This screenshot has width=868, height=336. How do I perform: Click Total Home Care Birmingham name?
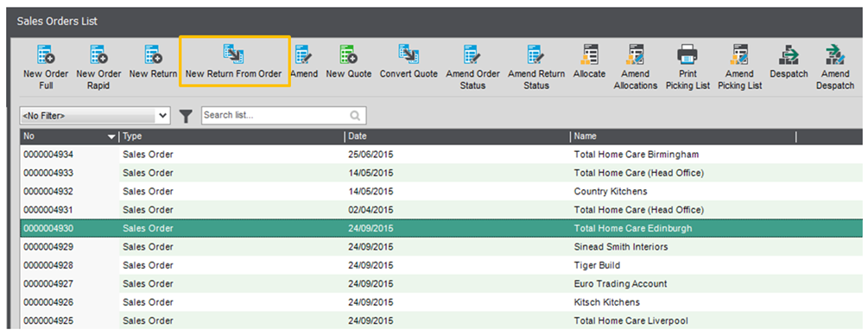(636, 155)
